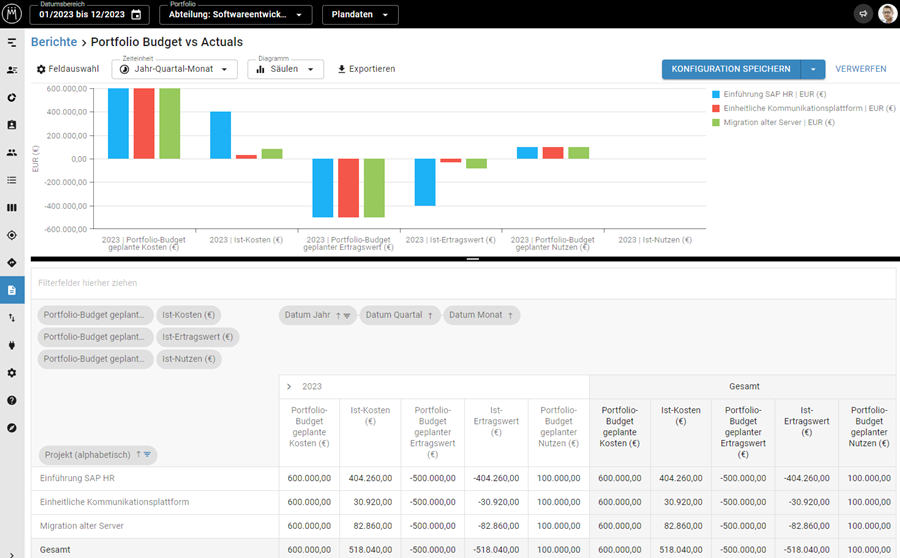
Task: Click filter icon on Datum Jahr chip
Action: pos(347,316)
